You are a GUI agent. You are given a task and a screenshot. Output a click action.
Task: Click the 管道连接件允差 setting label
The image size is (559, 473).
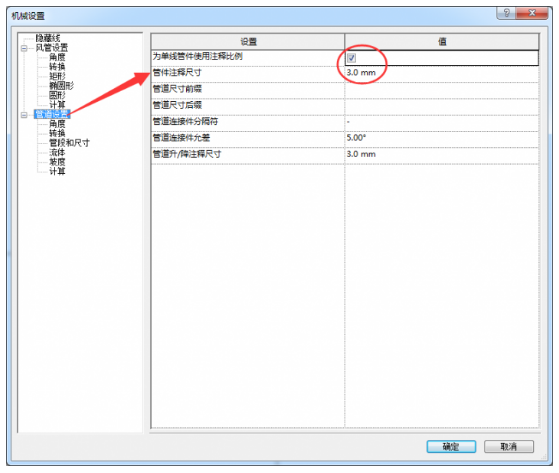[x=181, y=138]
